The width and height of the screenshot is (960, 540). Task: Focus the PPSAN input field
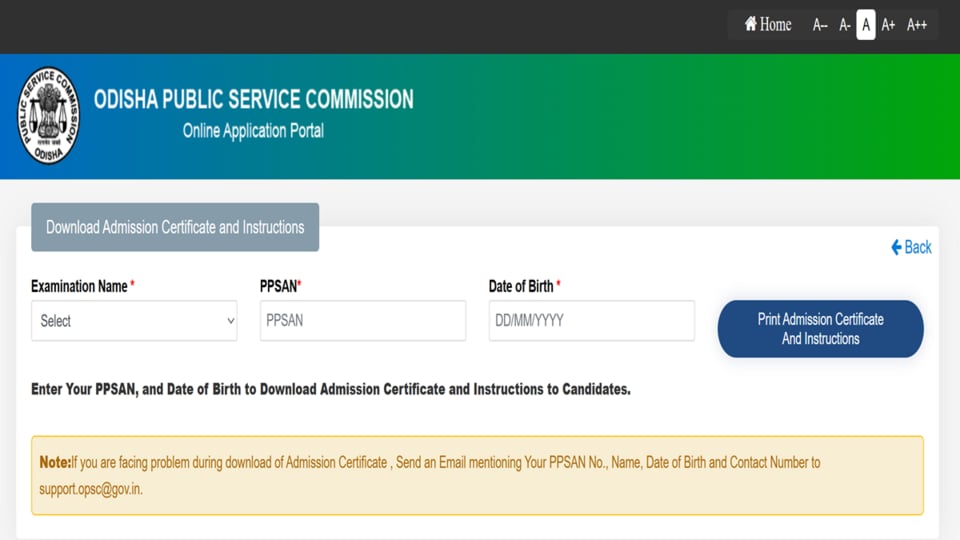[x=362, y=320]
